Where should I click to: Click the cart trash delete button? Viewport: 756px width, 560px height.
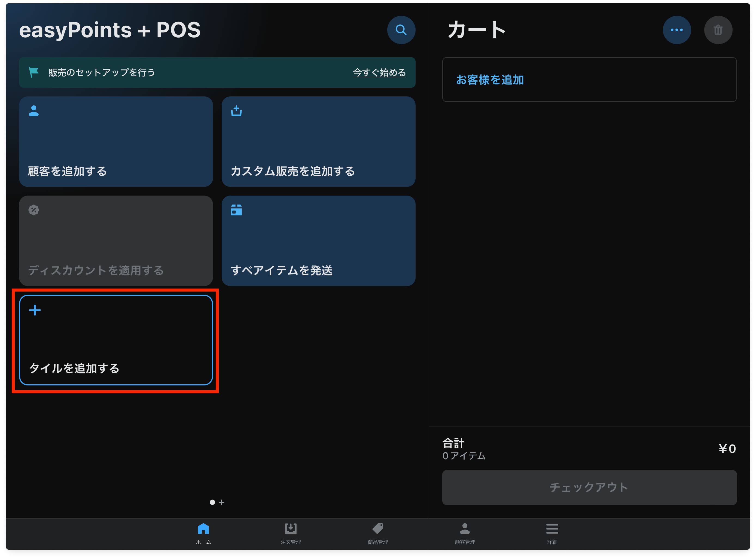pos(718,30)
